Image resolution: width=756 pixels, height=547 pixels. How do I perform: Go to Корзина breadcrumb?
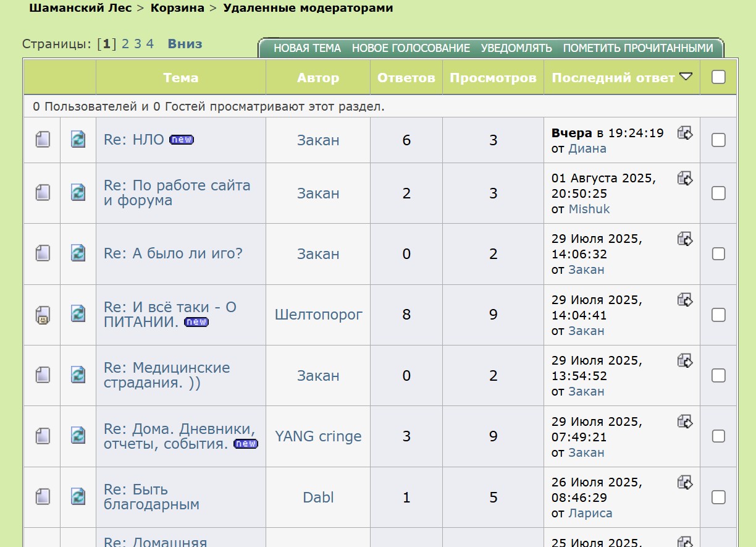tap(177, 8)
